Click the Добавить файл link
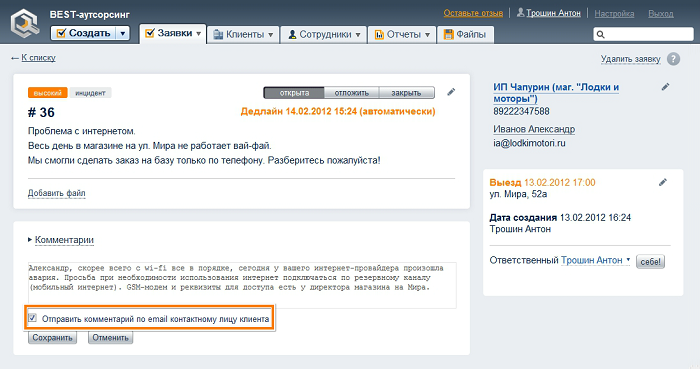 pyautogui.click(x=57, y=193)
